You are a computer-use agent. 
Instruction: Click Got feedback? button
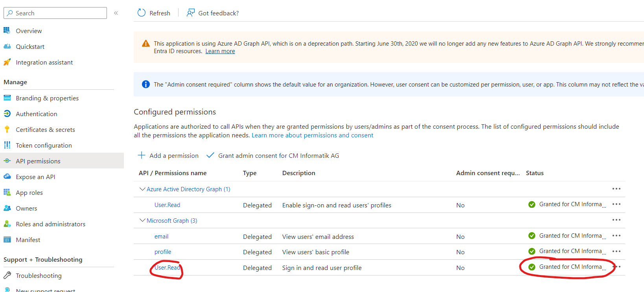tap(213, 13)
